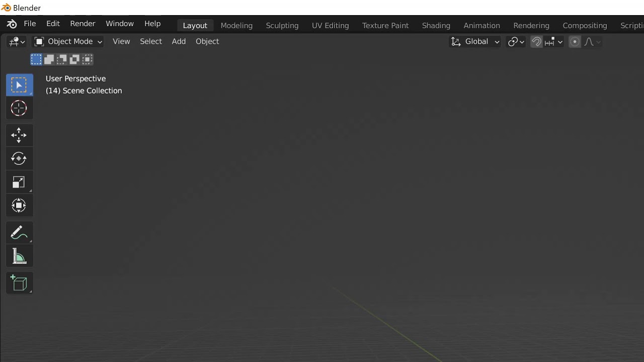Pick the Scale tool
Screen dimensions: 644x362
coord(19,182)
